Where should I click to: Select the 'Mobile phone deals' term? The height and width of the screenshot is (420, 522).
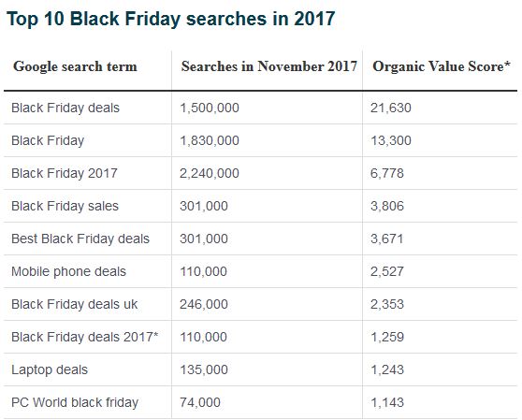pyautogui.click(x=68, y=271)
